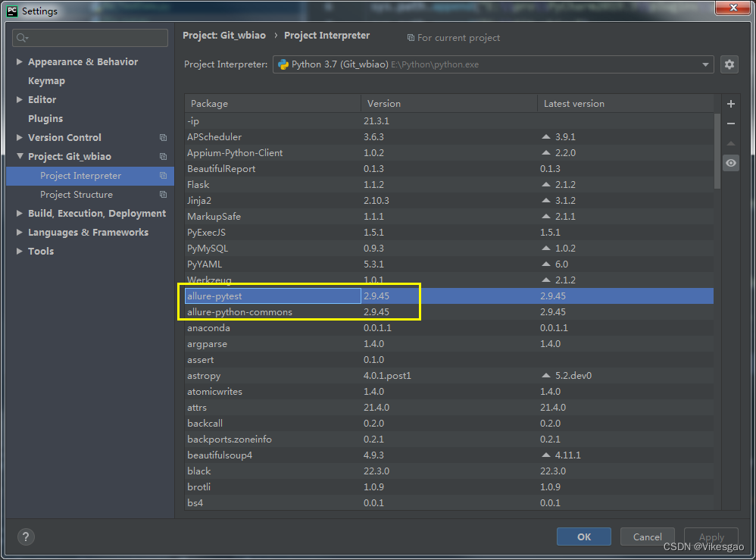This screenshot has height=560, width=756.
Task: Click the OK button
Action: point(584,537)
